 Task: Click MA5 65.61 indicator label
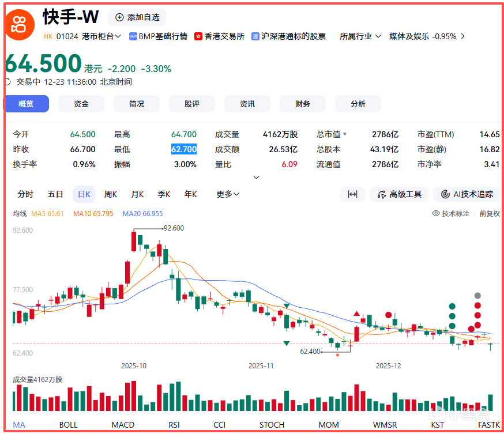(x=47, y=214)
